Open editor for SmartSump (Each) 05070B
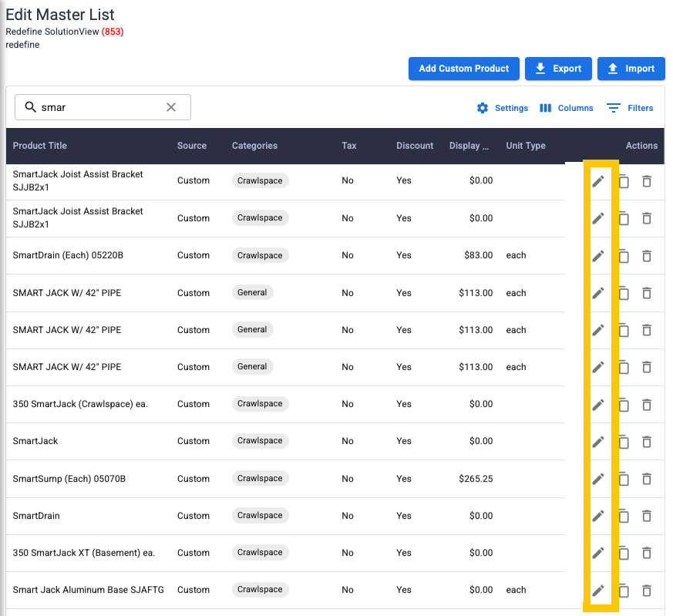This screenshot has width=673, height=616. coord(597,479)
